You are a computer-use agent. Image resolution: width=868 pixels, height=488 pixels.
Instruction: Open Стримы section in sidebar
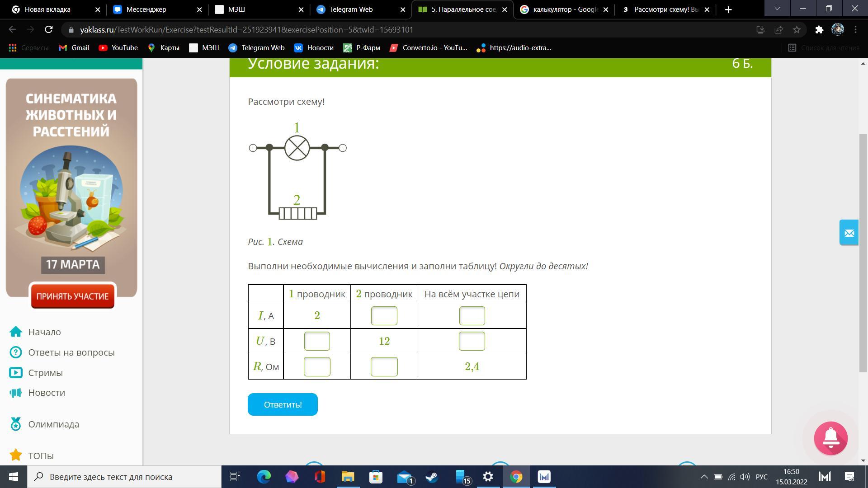click(x=45, y=372)
